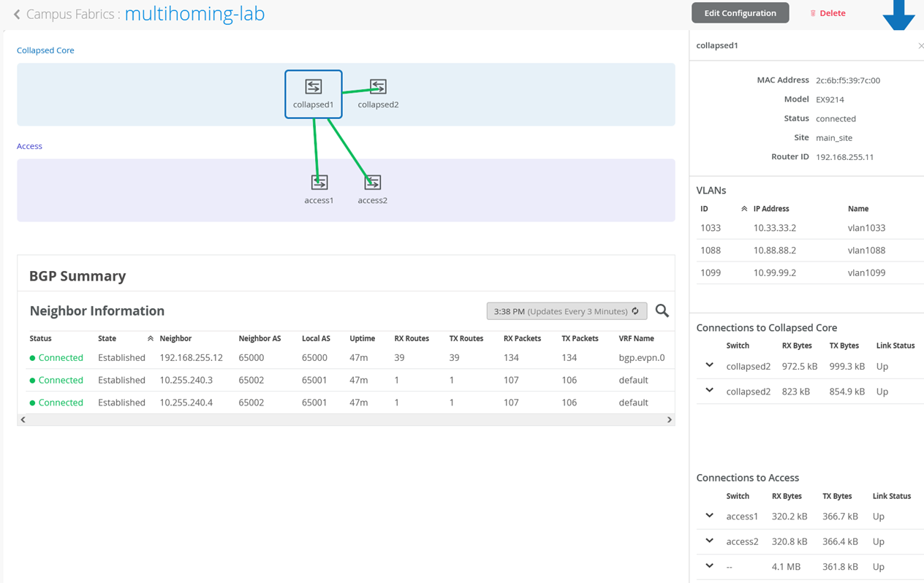924x583 pixels.
Task: Expand first collapsed2 connection row
Action: (x=709, y=365)
